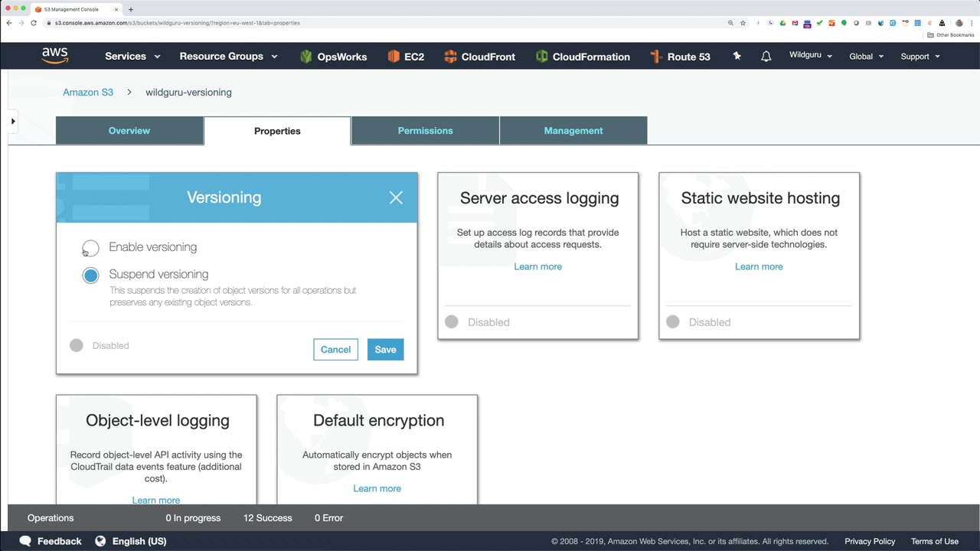This screenshot has height=551, width=980.
Task: Click Learn more under Default encryption
Action: click(x=377, y=488)
